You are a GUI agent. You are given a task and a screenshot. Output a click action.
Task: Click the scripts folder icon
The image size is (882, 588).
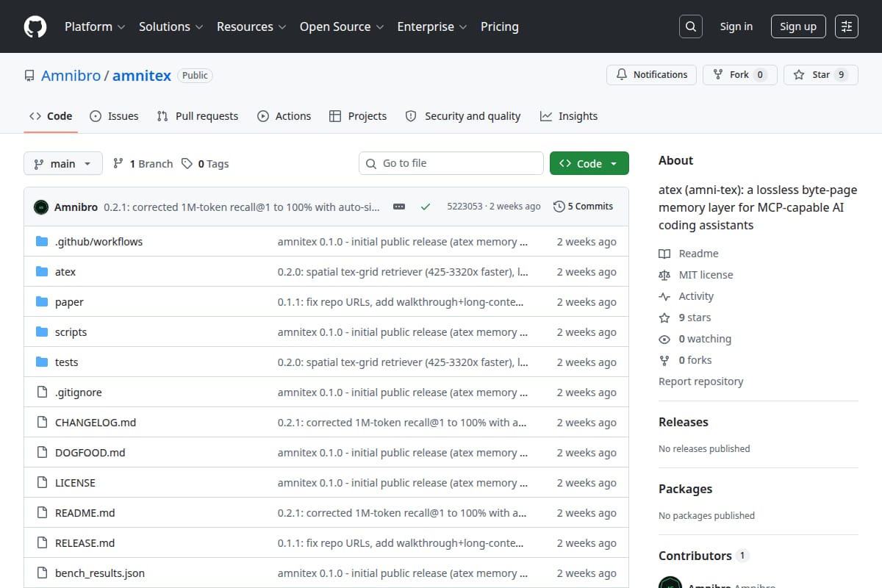(x=42, y=332)
